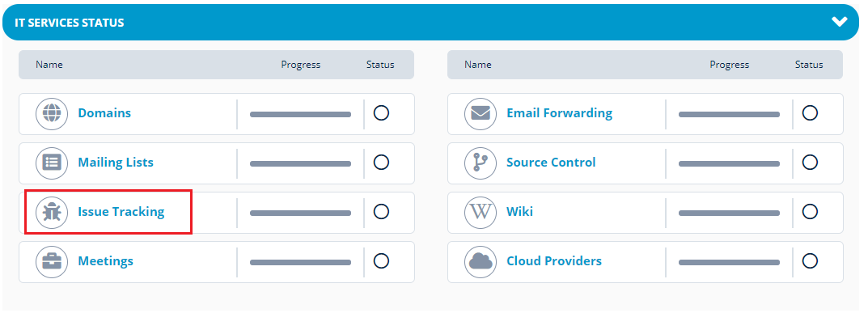Viewport: 868px width, 313px height.
Task: Select the Meetings status circle
Action: click(x=381, y=261)
